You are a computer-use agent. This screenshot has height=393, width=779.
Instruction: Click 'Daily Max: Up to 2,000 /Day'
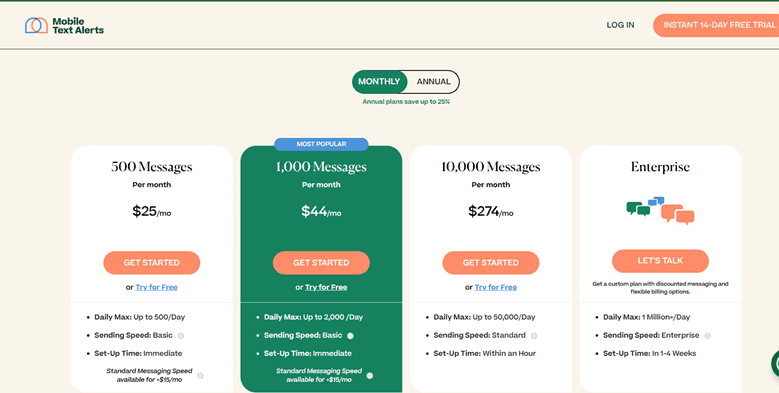313,317
